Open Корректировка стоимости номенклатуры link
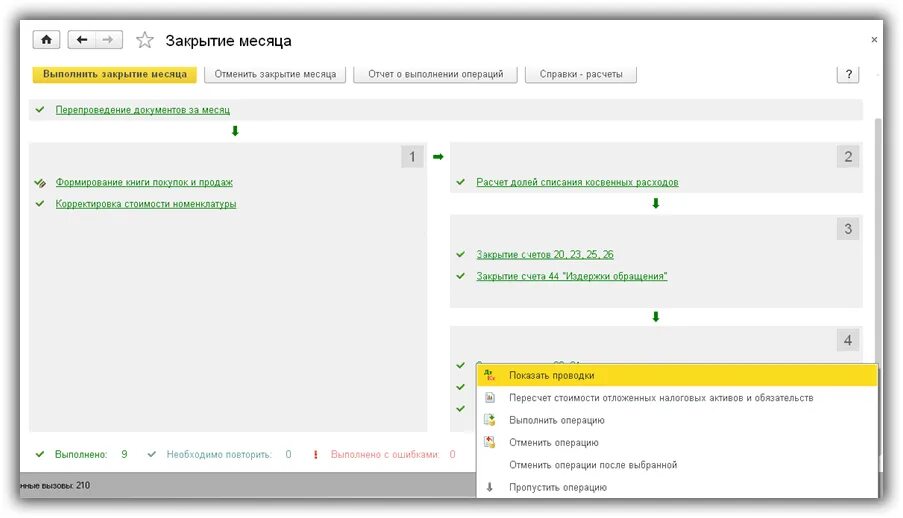903x518 pixels. pos(146,204)
